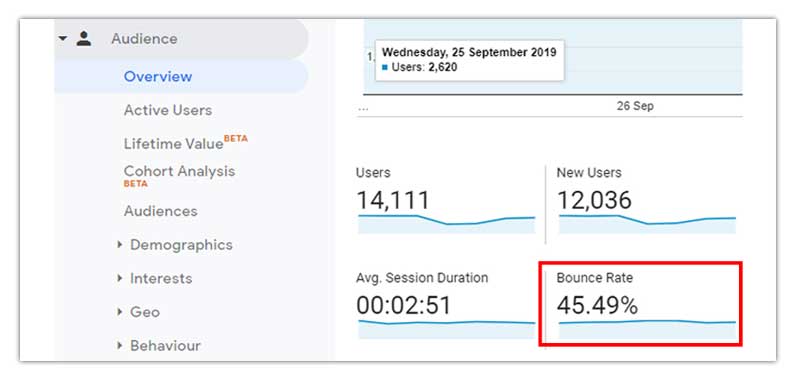
Task: Open the Active Users report
Action: point(168,110)
